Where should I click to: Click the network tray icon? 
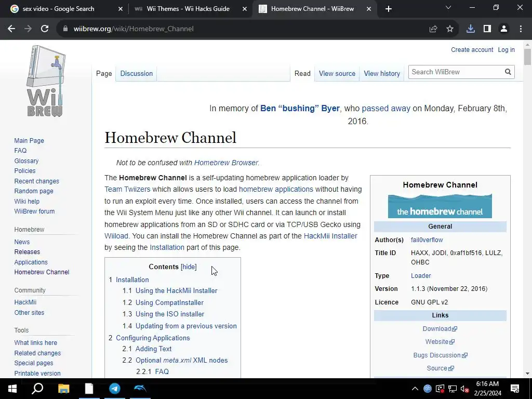(453, 389)
